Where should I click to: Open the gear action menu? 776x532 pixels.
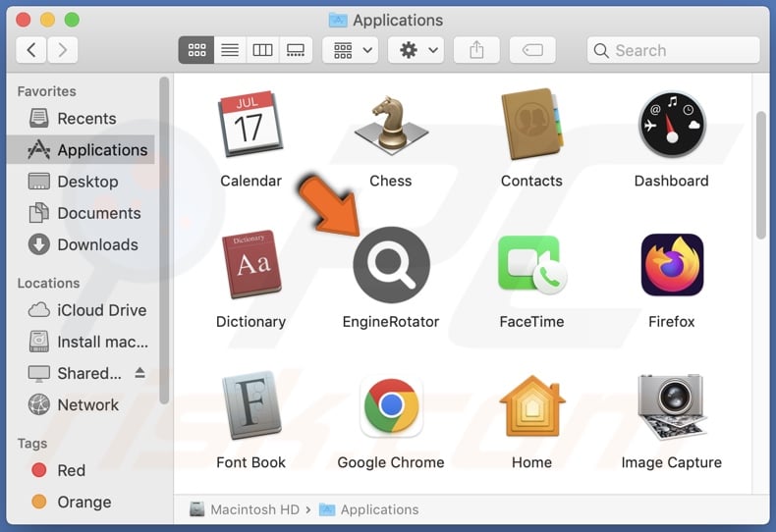point(416,50)
